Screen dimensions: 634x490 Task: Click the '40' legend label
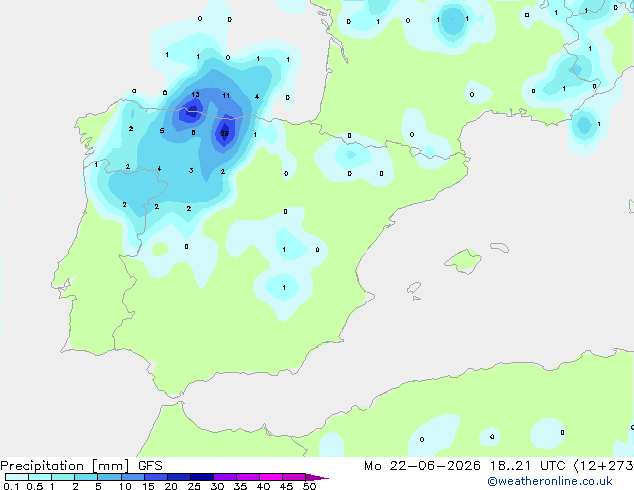263,486
